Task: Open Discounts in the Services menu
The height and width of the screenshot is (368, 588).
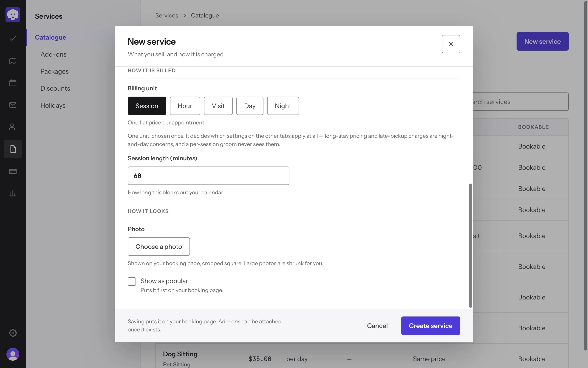Action: pos(55,88)
